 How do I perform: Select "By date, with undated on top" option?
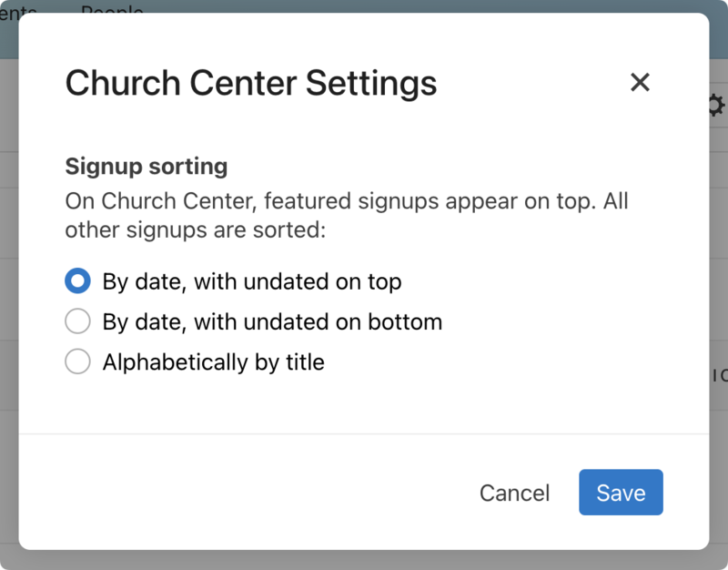tap(77, 280)
